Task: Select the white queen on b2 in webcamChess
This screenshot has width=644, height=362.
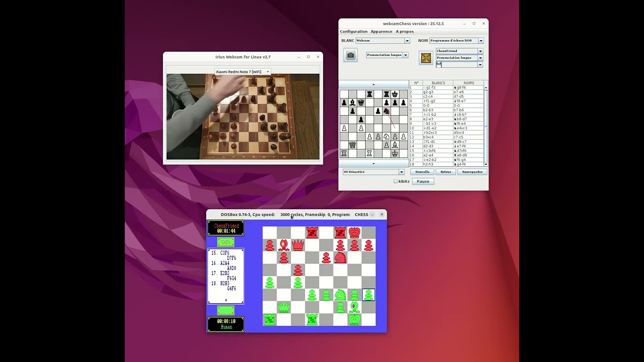Action: [352, 145]
